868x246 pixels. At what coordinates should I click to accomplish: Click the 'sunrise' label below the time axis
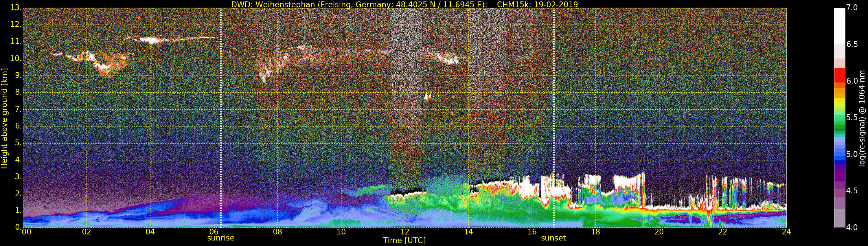coord(221,238)
